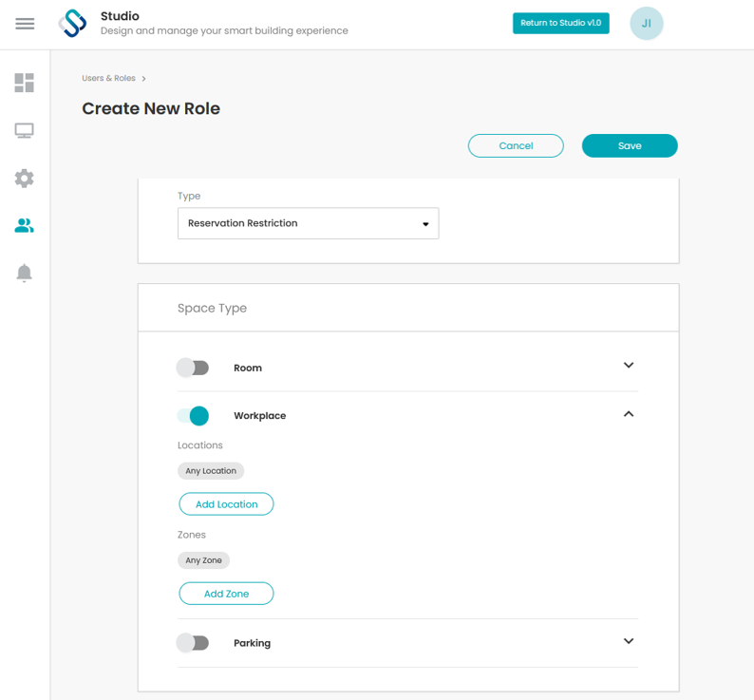Screen dimensions: 754x700
Task: Click the breadcrumb arrow after Users & Roles
Action: click(x=143, y=79)
